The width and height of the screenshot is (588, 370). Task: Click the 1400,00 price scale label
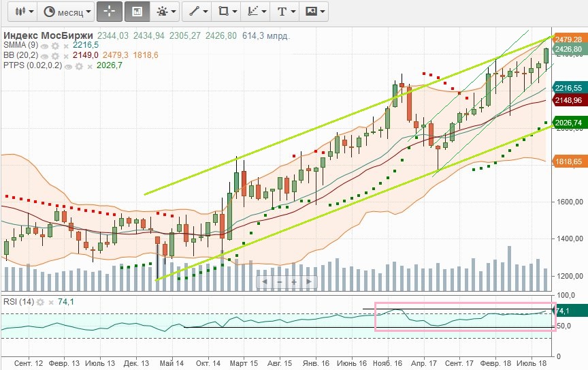pos(569,239)
